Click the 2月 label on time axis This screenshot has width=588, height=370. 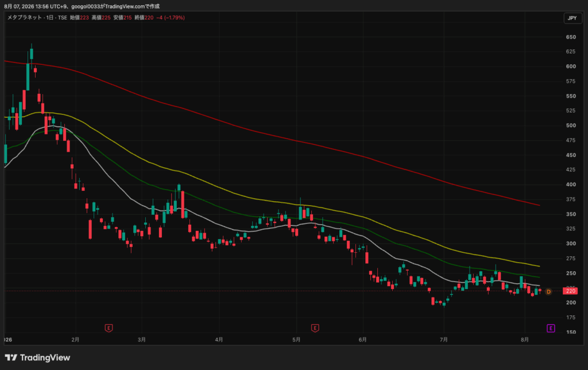(75, 340)
